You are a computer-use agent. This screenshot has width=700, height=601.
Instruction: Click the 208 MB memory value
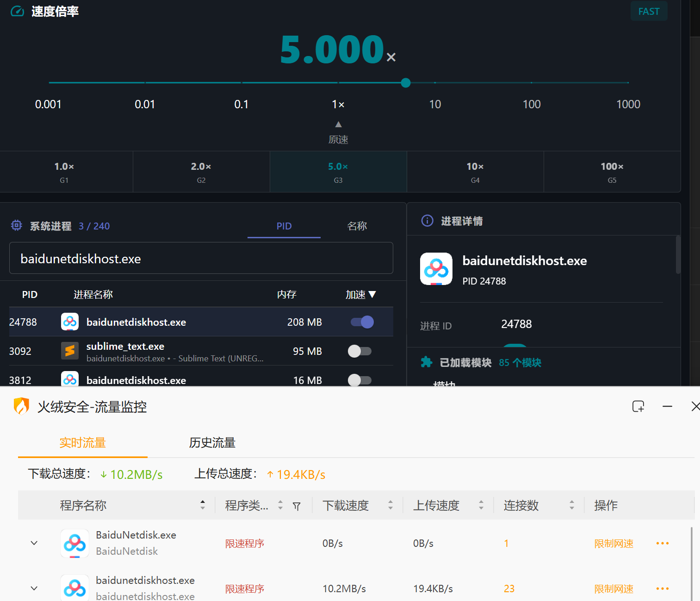(304, 322)
